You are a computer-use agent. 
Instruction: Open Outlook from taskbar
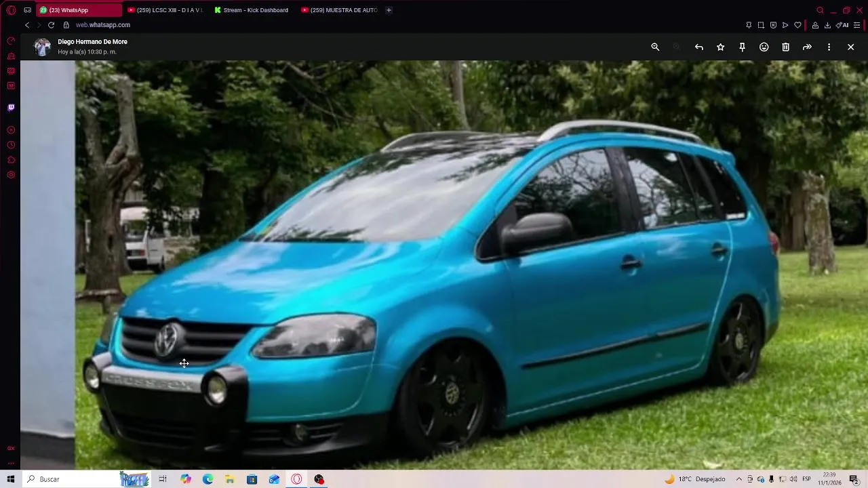pos(274,479)
